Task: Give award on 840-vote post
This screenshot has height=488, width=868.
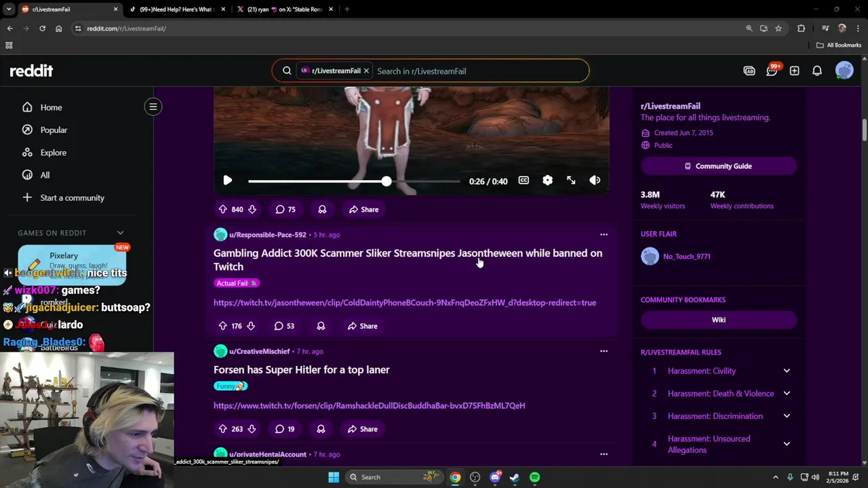Action: click(322, 209)
